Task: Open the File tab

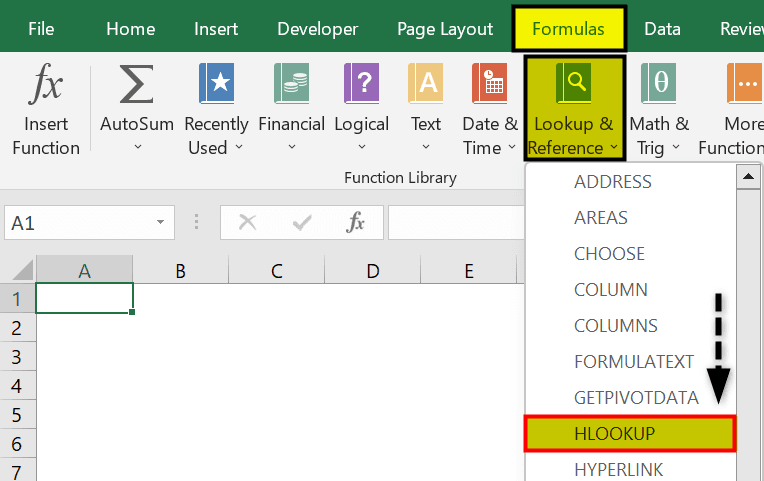Action: (41, 29)
